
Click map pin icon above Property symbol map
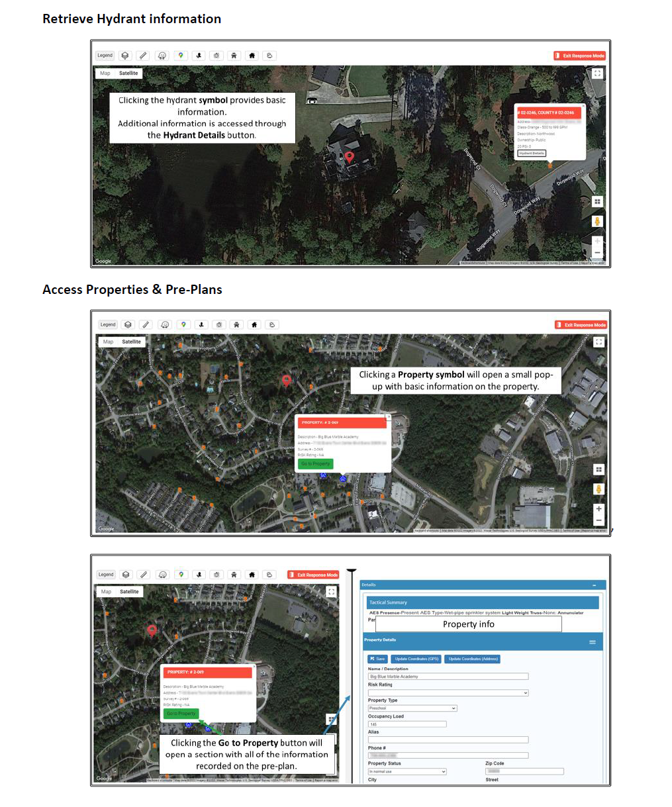point(183,324)
